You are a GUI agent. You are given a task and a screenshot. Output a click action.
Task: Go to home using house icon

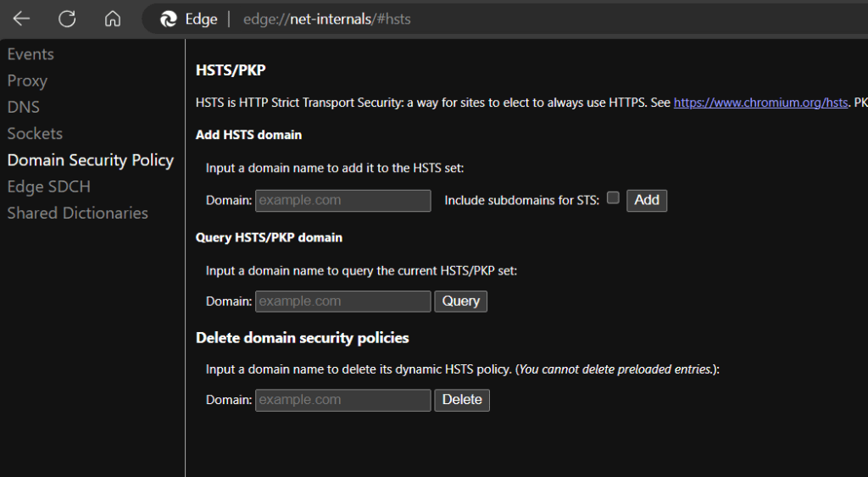(x=113, y=19)
